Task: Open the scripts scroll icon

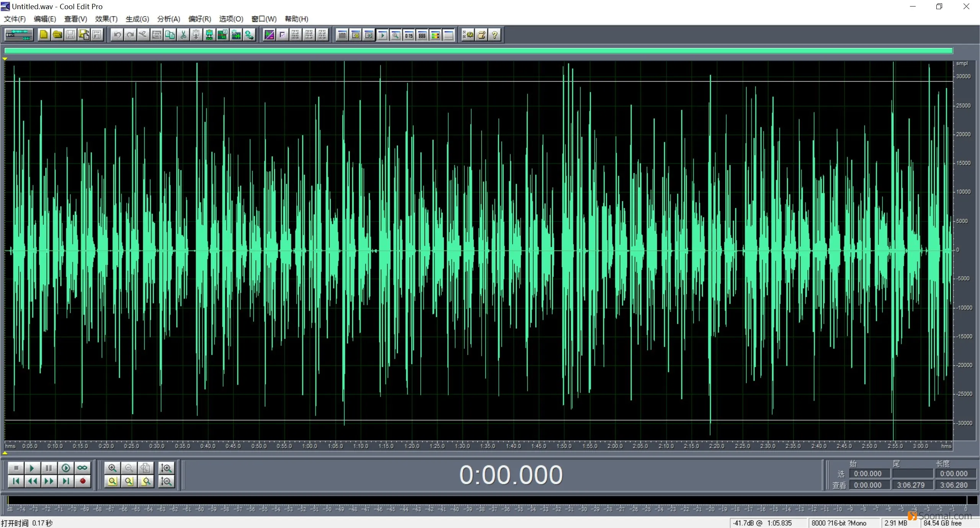Action: coord(482,35)
